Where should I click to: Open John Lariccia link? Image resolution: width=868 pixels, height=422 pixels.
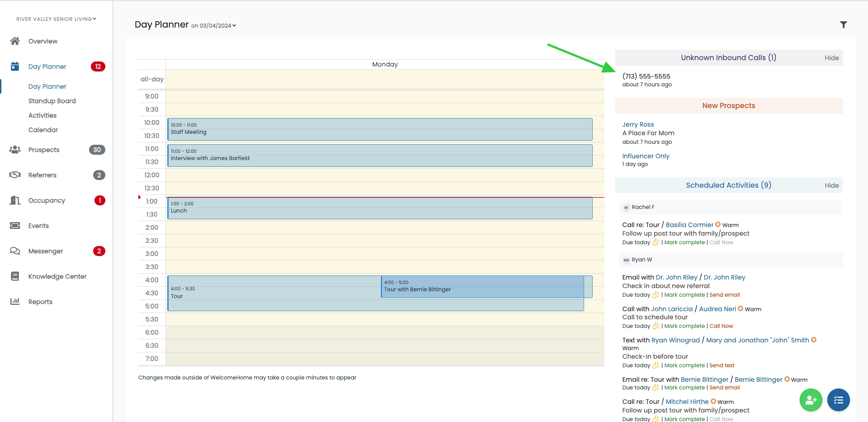(x=671, y=309)
